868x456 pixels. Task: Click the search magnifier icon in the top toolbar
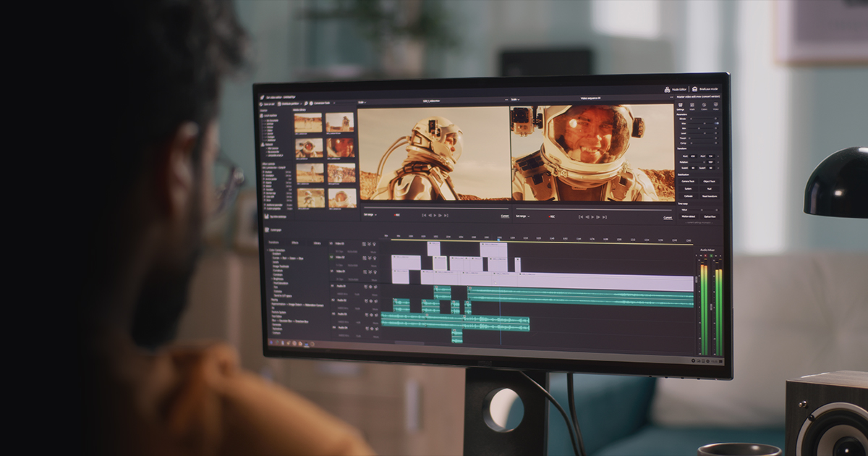pyautogui.click(x=307, y=103)
